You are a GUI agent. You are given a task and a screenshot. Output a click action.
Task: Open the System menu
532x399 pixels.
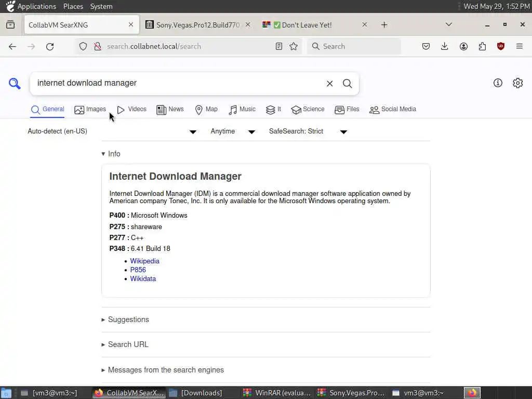[101, 6]
